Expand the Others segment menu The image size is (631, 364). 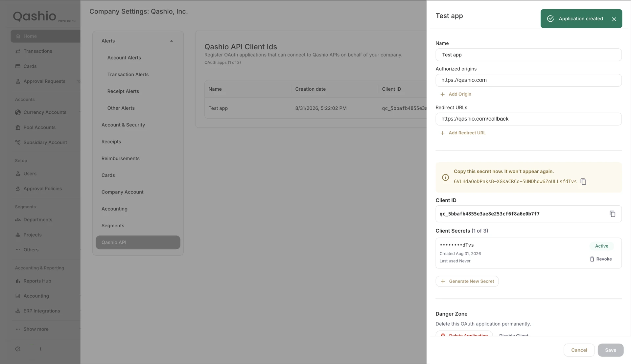tap(45, 250)
